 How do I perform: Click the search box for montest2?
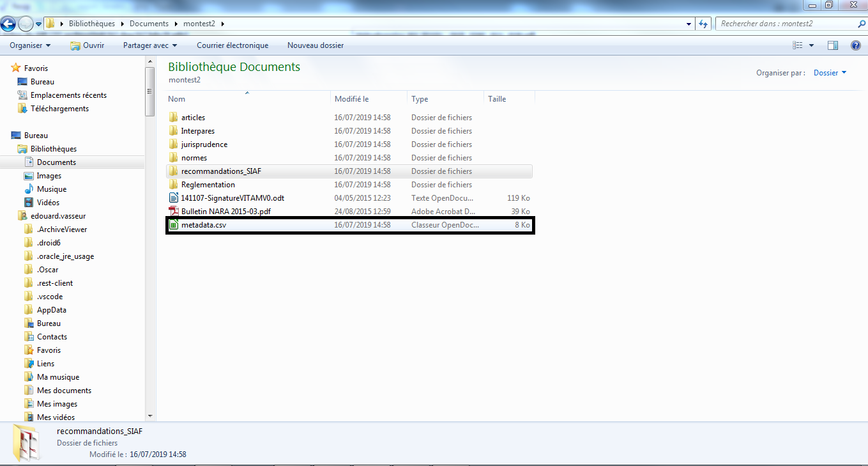(786, 24)
